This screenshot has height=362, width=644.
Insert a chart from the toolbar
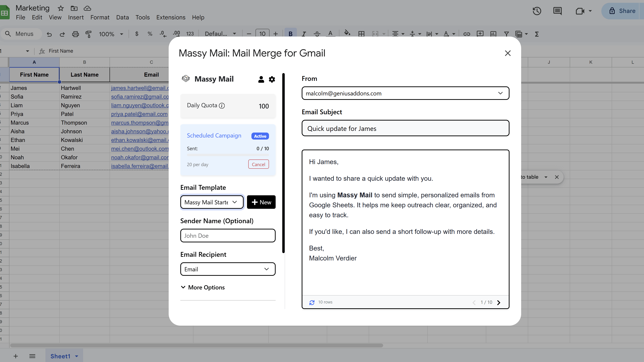pos(493,34)
